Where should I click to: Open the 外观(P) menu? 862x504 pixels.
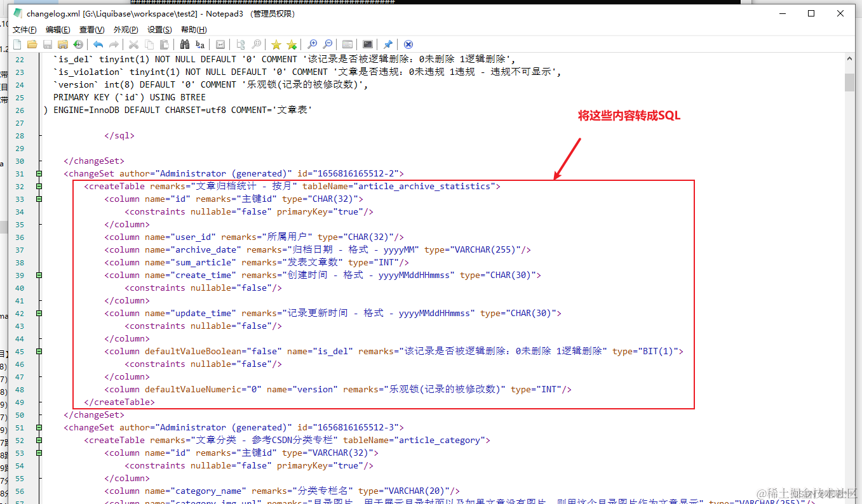point(126,29)
